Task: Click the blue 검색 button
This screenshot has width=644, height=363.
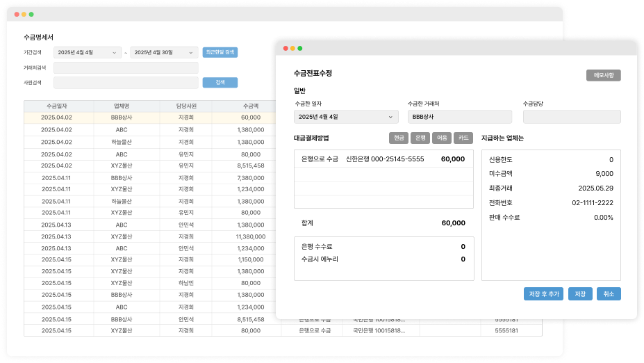Action: (x=220, y=83)
